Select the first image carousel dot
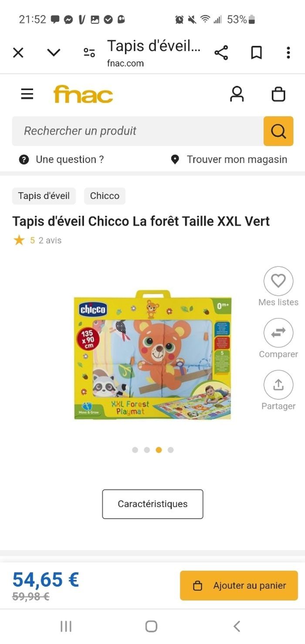The width and height of the screenshot is (305, 644). [x=135, y=450]
